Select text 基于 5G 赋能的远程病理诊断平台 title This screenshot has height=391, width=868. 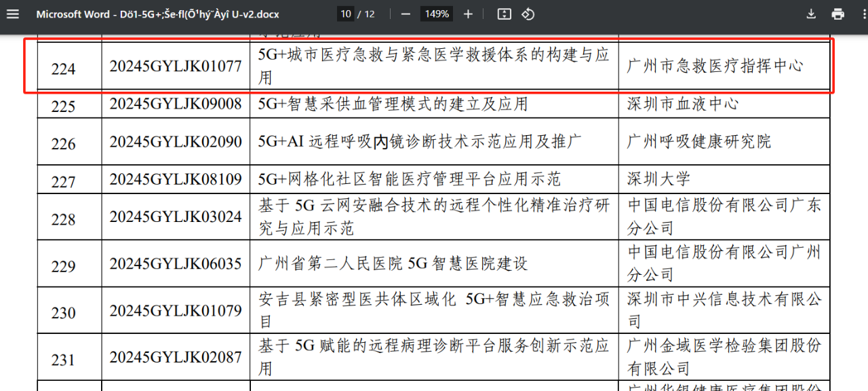(x=434, y=357)
